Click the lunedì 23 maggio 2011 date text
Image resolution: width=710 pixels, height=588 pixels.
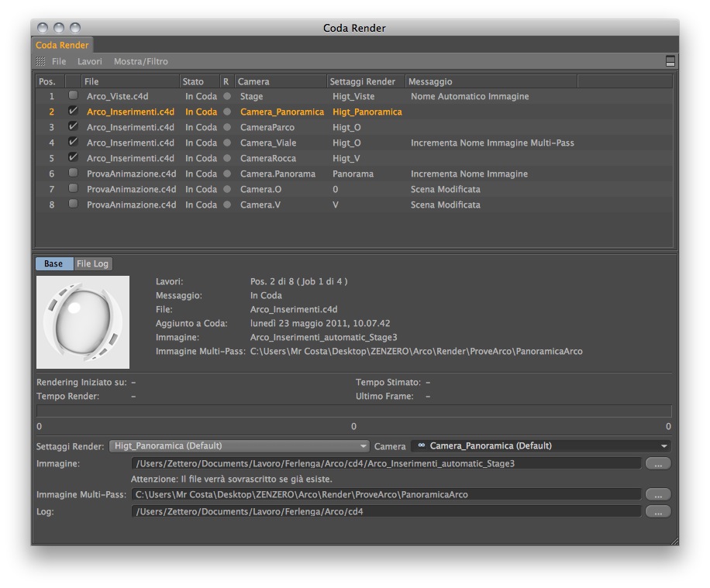click(x=320, y=323)
